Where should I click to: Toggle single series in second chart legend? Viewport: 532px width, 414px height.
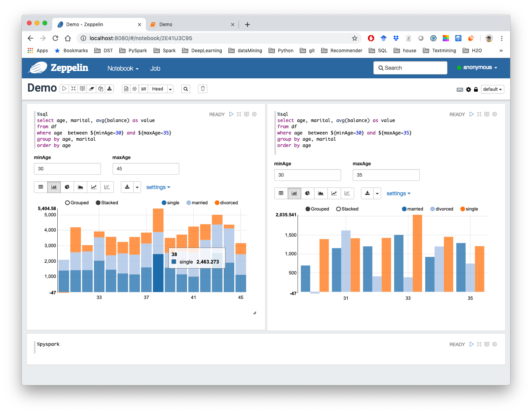[x=469, y=209]
